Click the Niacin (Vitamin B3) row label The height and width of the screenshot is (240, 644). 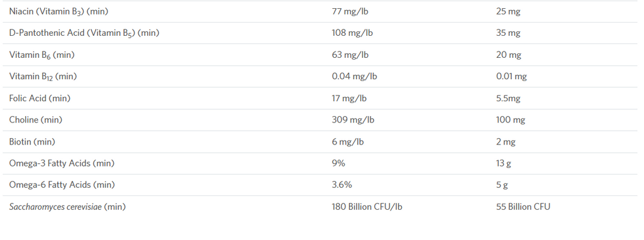point(58,11)
